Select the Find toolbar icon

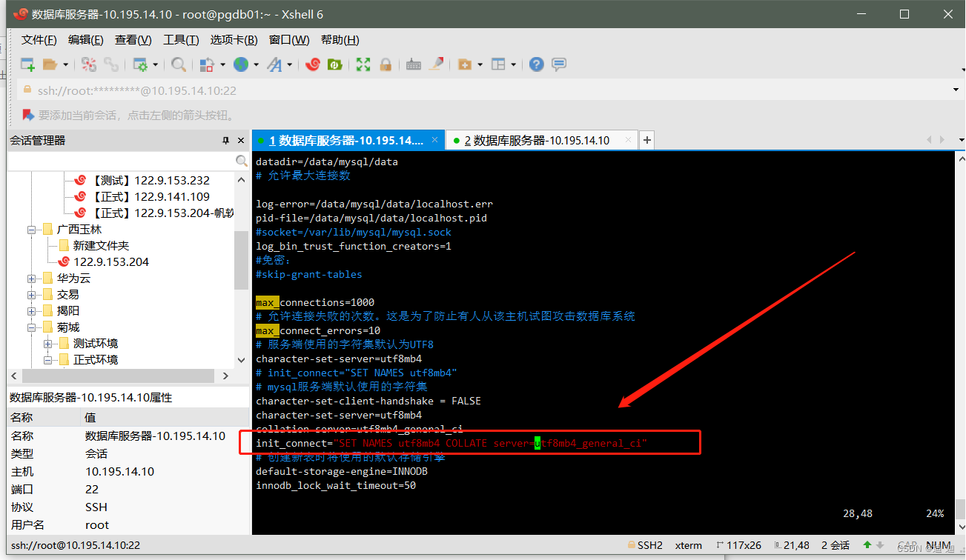click(179, 64)
